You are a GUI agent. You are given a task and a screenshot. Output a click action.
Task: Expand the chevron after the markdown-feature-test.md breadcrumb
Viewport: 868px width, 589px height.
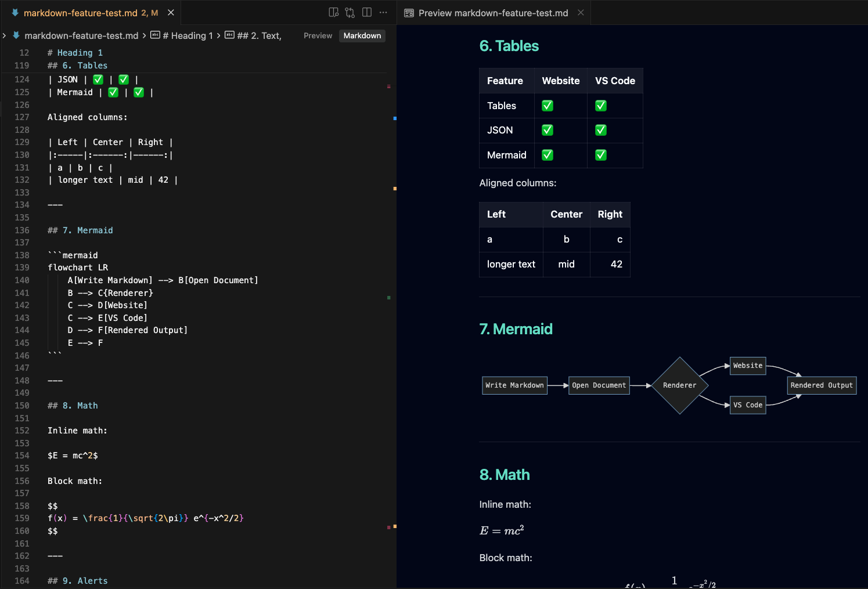[144, 35]
